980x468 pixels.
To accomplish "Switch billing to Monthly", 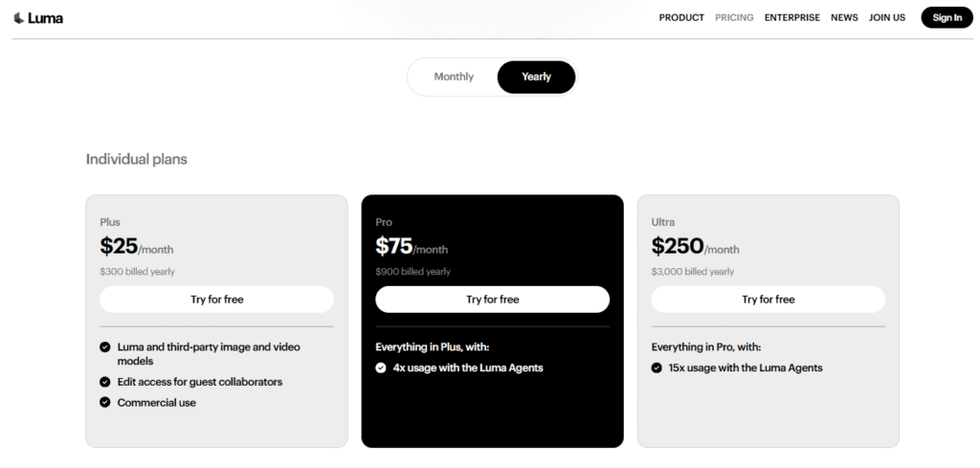I will click(x=454, y=77).
